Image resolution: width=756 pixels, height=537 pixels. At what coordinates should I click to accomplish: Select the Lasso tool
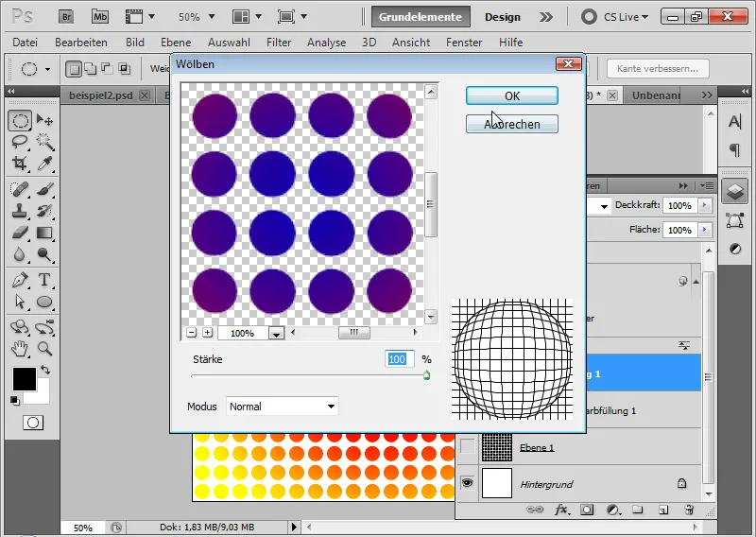19,142
